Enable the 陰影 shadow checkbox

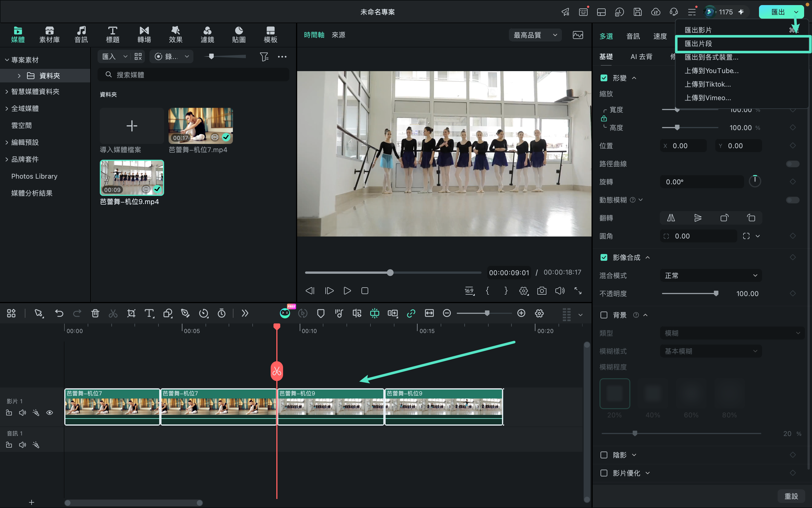pos(604,455)
